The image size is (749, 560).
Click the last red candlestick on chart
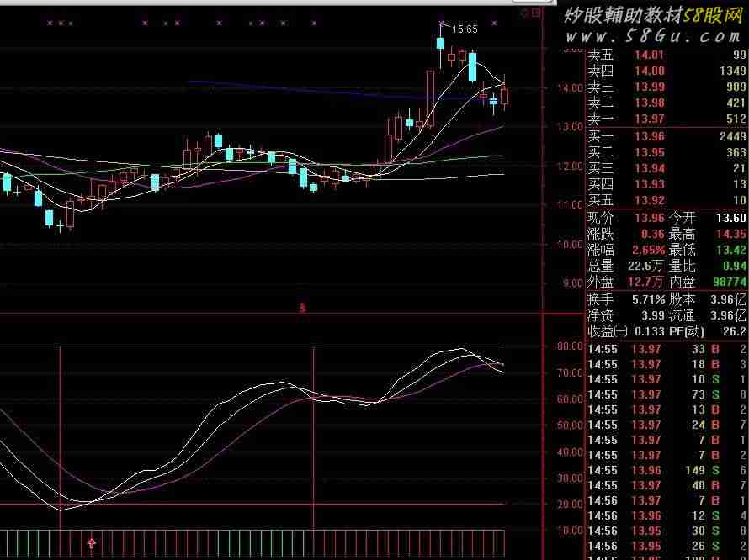[x=505, y=96]
